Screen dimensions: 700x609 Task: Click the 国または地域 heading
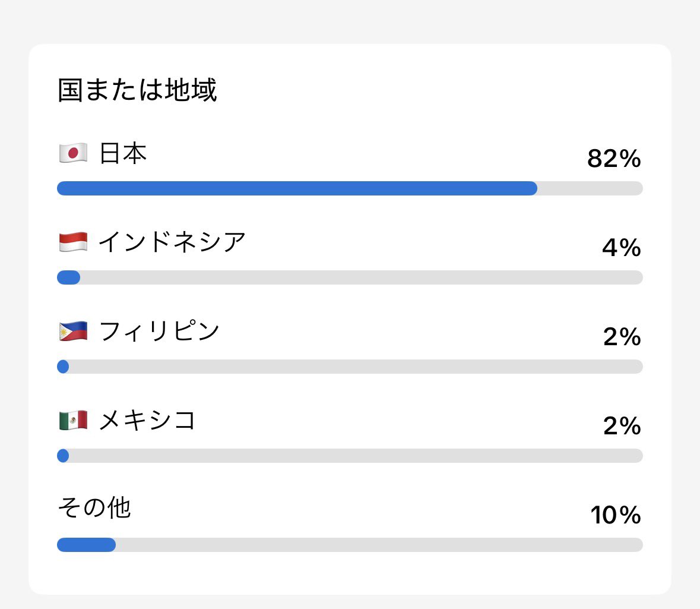138,90
